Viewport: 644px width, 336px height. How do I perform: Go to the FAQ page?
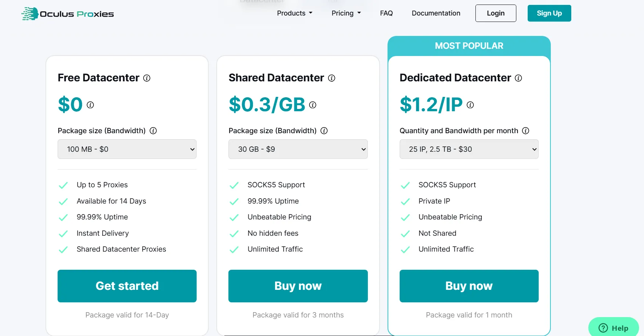pos(386,13)
